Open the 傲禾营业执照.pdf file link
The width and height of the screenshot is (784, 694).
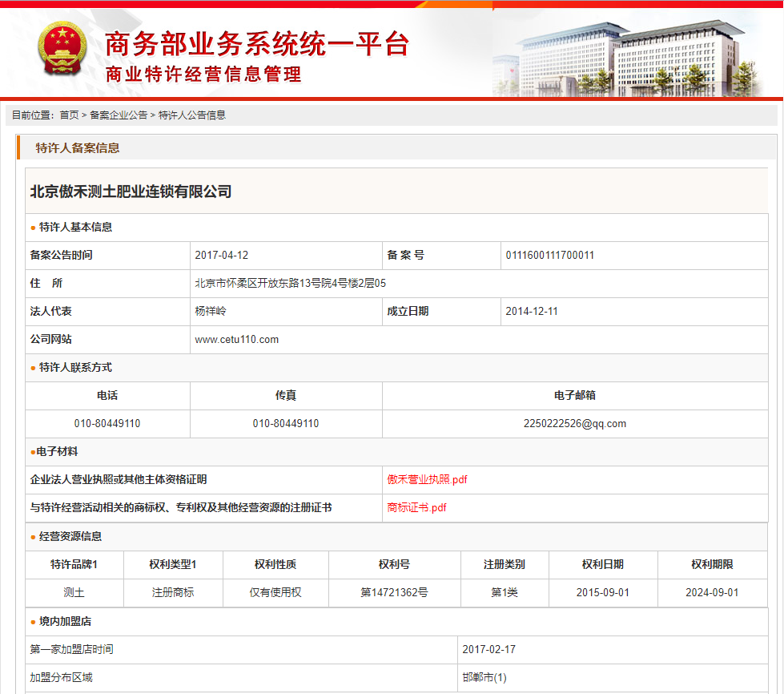point(427,479)
